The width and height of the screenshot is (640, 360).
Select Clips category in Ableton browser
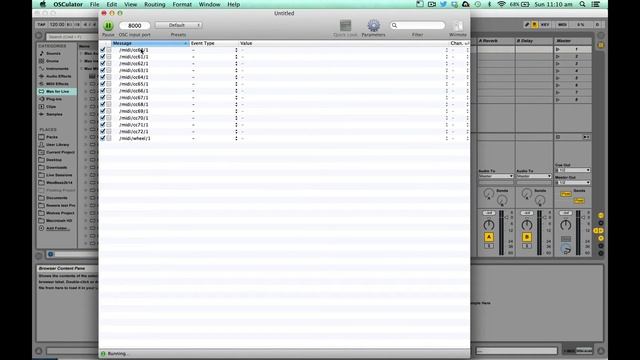tap(51, 107)
